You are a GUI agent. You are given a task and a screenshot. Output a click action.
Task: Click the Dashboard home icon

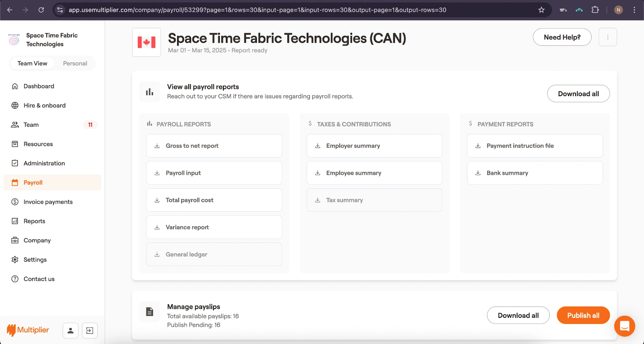[x=15, y=86]
